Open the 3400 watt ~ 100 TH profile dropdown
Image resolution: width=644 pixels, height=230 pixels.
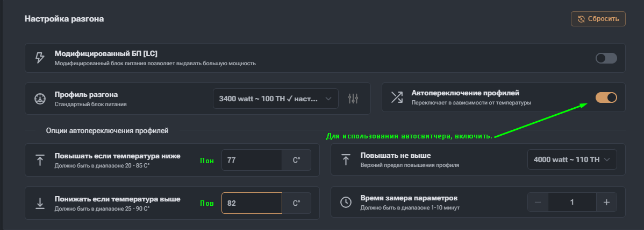coord(276,99)
